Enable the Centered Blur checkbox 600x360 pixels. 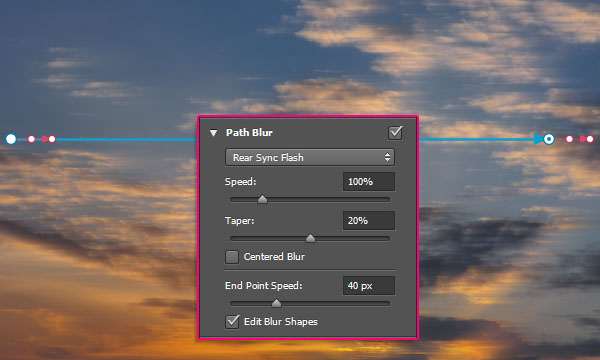coord(232,257)
